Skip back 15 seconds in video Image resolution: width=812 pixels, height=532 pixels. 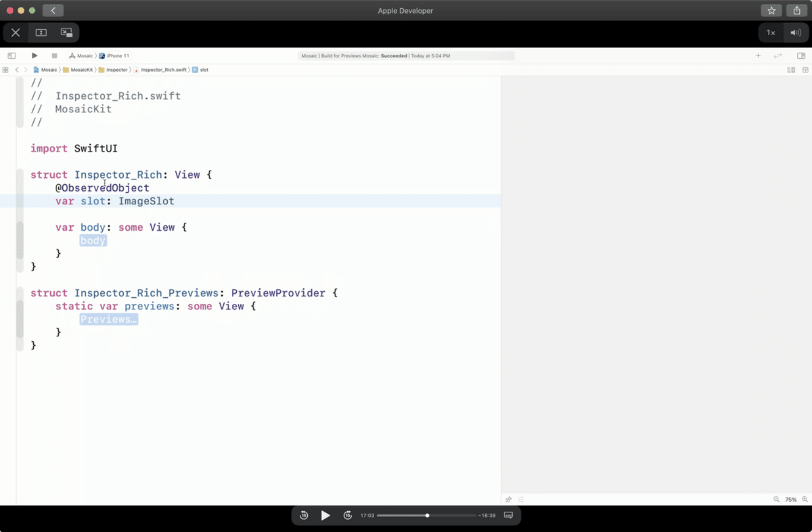[x=304, y=516]
